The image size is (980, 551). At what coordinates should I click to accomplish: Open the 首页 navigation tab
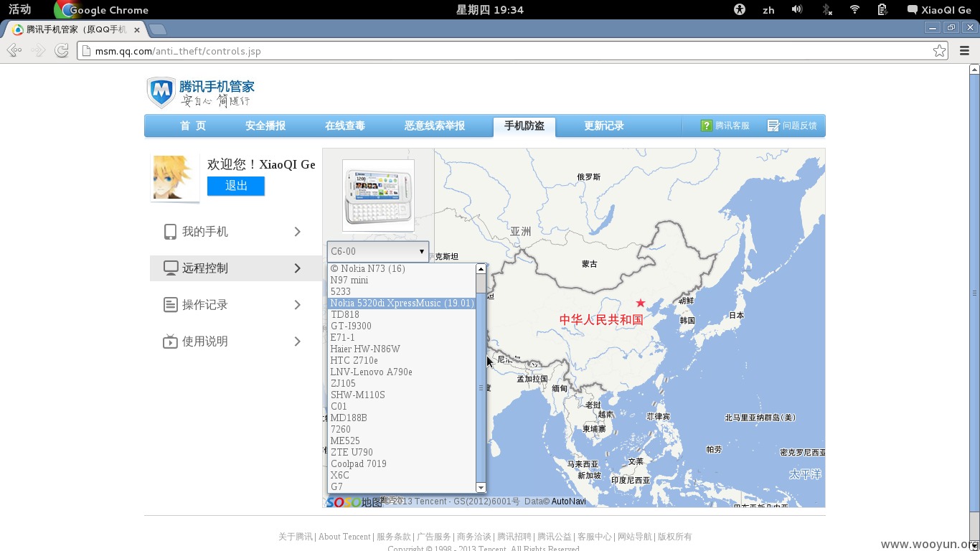pos(193,126)
